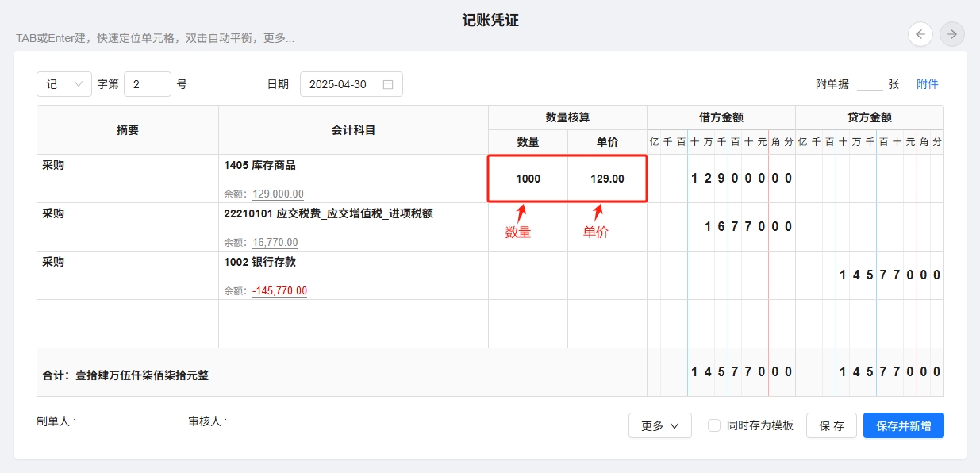Click the 附单据 count input
Screen dimensions: 980x473
click(x=869, y=84)
